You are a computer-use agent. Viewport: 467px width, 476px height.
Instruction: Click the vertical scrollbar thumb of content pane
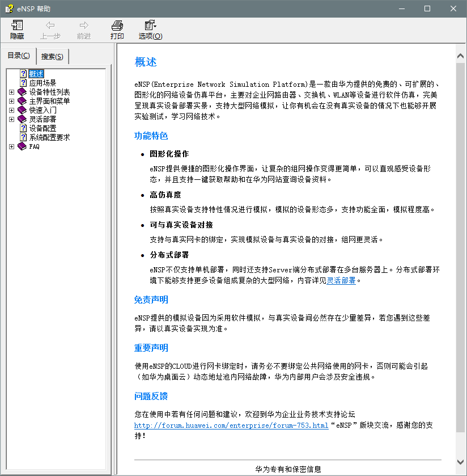460,247
